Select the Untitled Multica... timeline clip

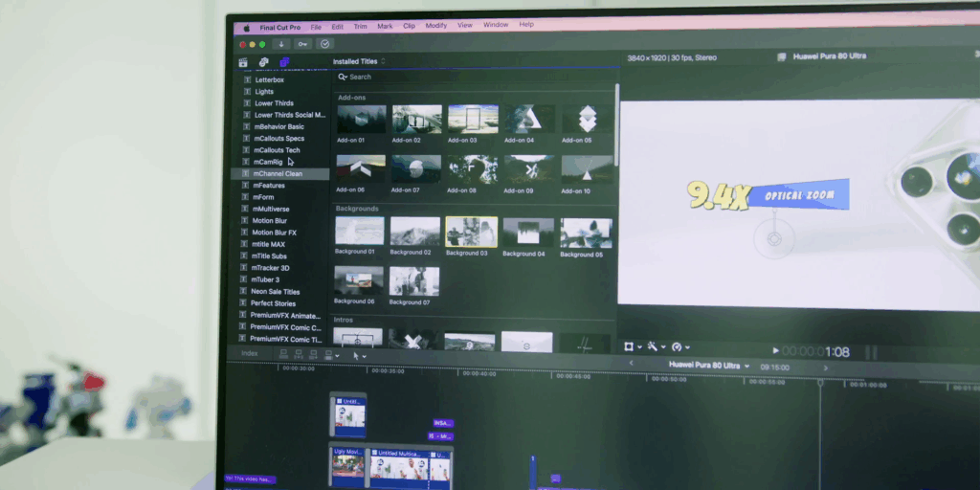tap(399, 468)
